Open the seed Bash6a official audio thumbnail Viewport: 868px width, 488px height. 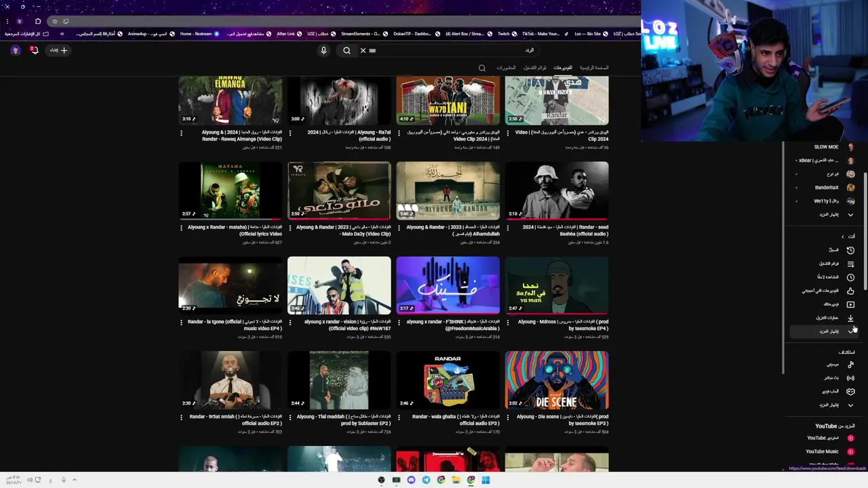[x=557, y=190]
